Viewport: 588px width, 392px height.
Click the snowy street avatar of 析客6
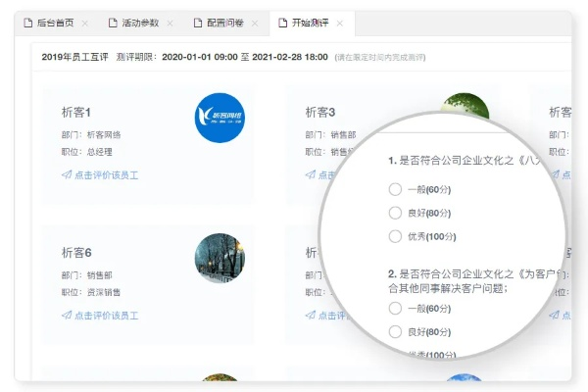click(220, 259)
